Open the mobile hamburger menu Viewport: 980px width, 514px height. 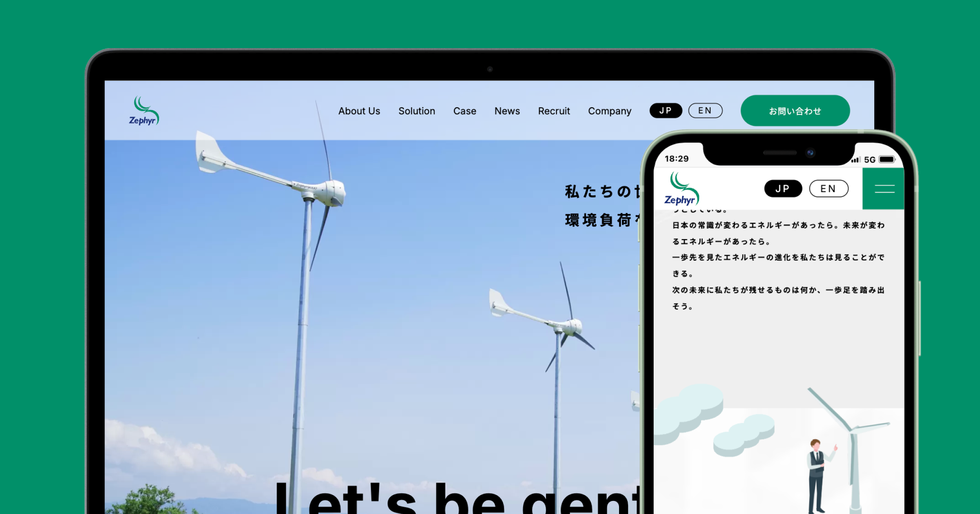coord(884,189)
